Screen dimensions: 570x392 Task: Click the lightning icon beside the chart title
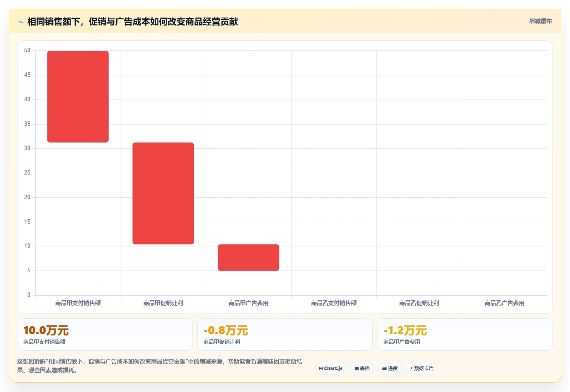pyautogui.click(x=21, y=22)
